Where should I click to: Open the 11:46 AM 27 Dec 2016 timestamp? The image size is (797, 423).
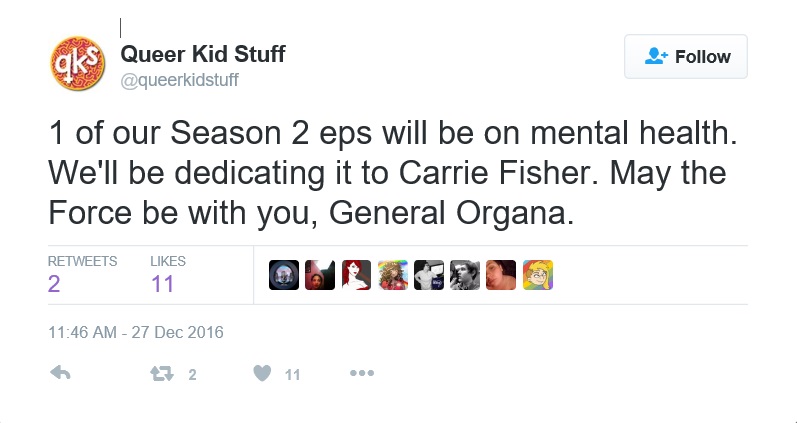point(136,333)
